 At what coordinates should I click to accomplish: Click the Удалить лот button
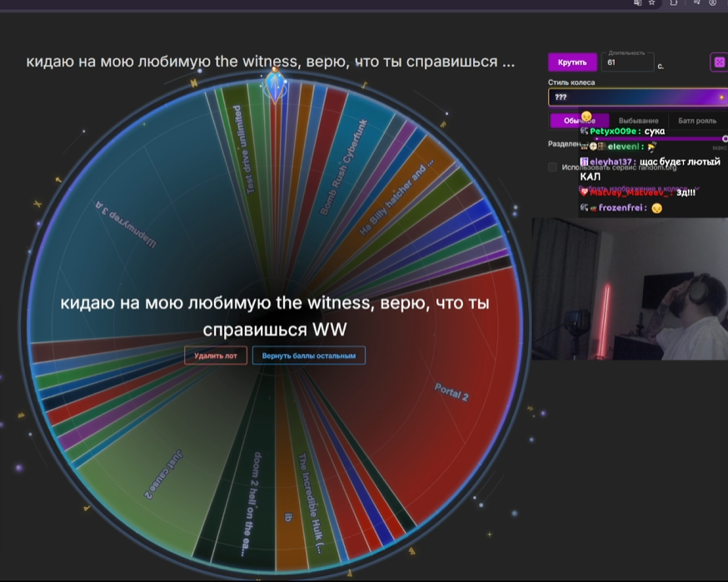pyautogui.click(x=216, y=356)
